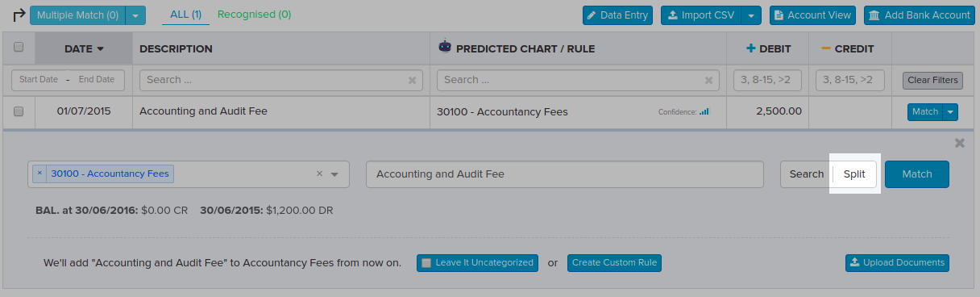Remove the 30100 Accountancy Fees tag

39,174
